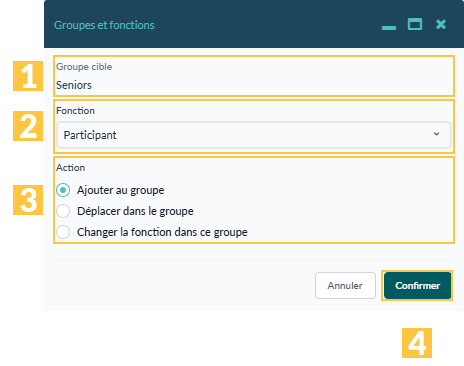The width and height of the screenshot is (464, 366).
Task: Select Changer la fonction dans ce groupe
Action: point(63,232)
